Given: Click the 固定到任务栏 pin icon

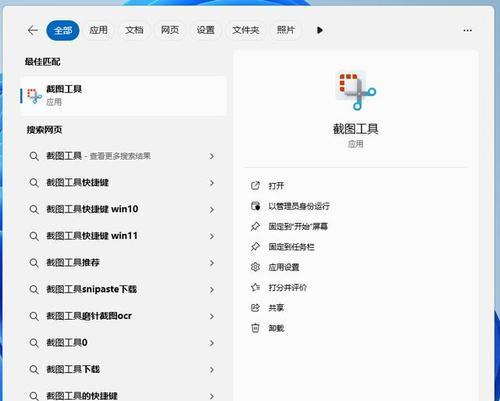Looking at the screenshot, I should (x=255, y=247).
